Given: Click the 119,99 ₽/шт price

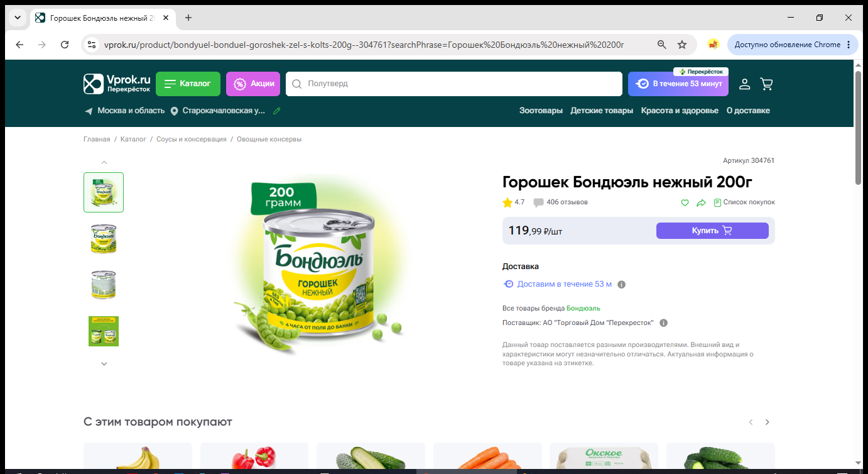Looking at the screenshot, I should tap(535, 231).
